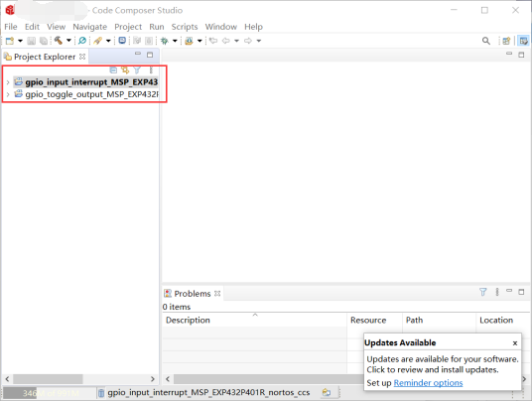Click the New file wizard icon
The height and width of the screenshot is (401, 532).
[x=10, y=41]
